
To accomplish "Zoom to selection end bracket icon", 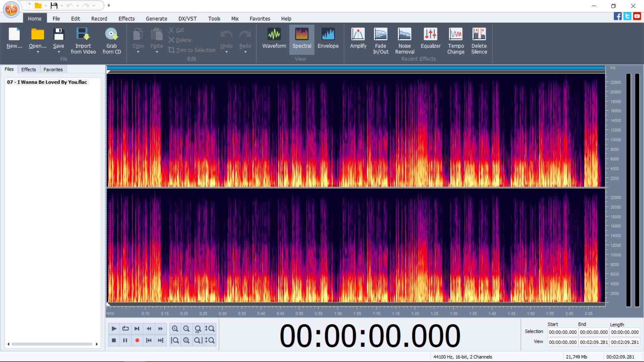I will pyautogui.click(x=198, y=340).
